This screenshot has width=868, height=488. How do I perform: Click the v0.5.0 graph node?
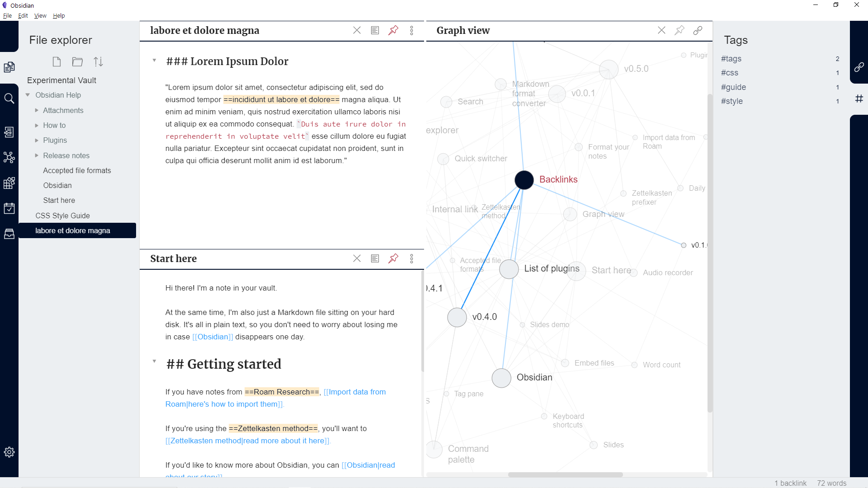[x=609, y=70]
